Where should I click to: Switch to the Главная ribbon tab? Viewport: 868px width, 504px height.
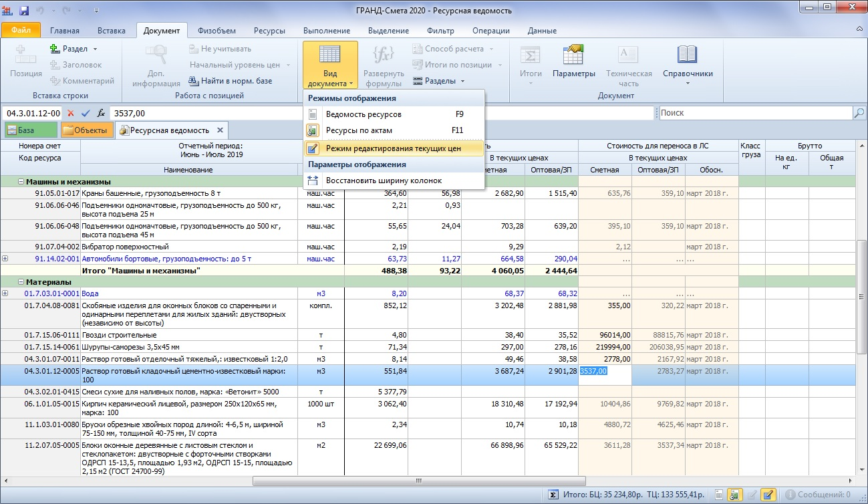[64, 31]
